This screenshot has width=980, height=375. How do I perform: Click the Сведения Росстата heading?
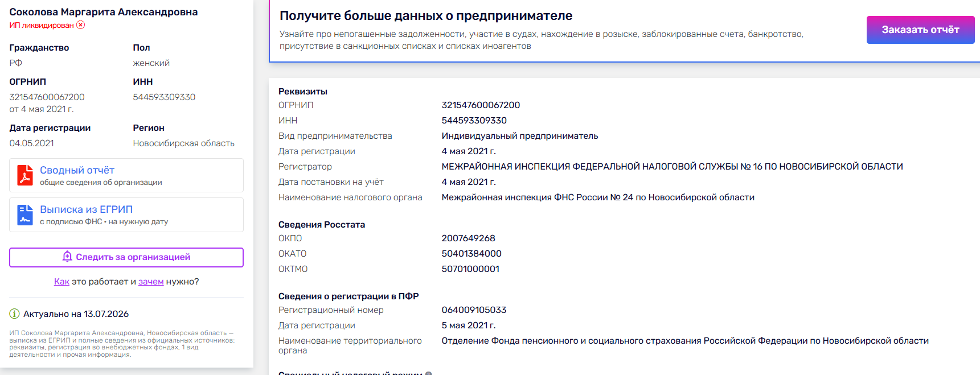322,225
